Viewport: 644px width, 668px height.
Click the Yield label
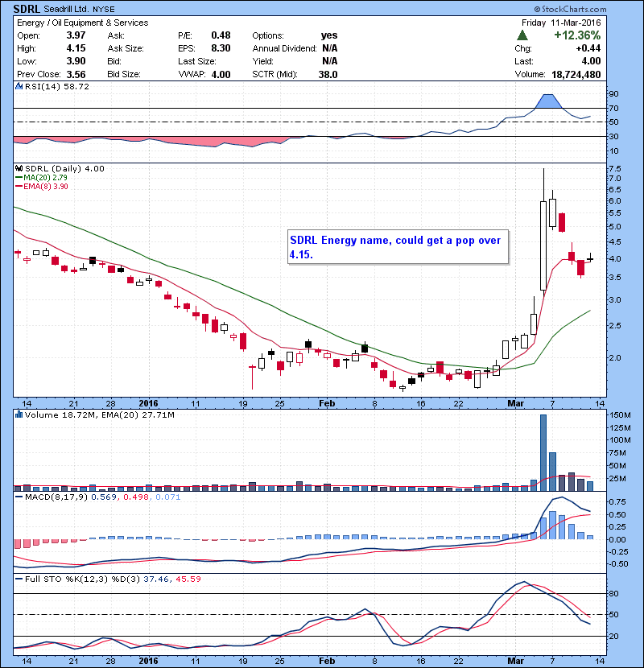[x=262, y=61]
